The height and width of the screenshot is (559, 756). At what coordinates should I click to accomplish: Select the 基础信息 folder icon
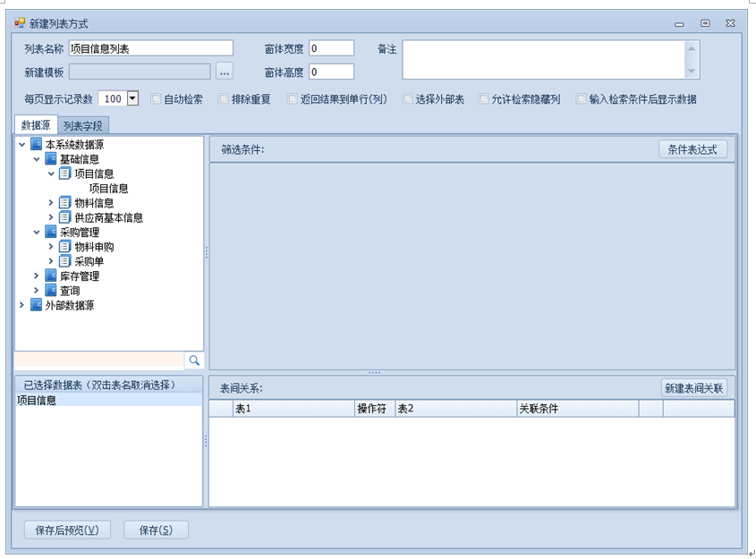pos(51,159)
